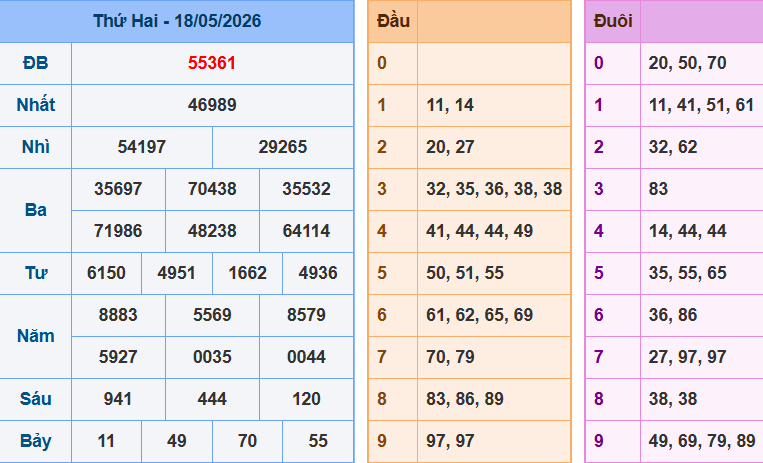Click number 70 in the Bảy row
The width and height of the screenshot is (763, 463).
click(x=247, y=441)
